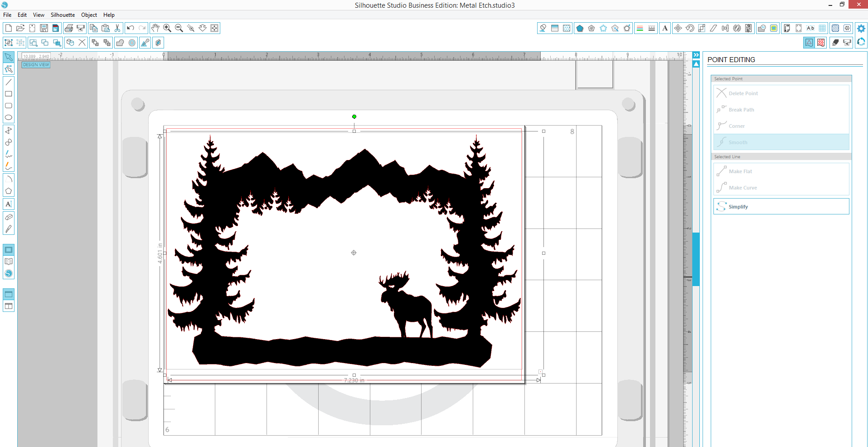Open the Line Color pentagon icon
The width and height of the screenshot is (868, 447).
[x=580, y=28]
